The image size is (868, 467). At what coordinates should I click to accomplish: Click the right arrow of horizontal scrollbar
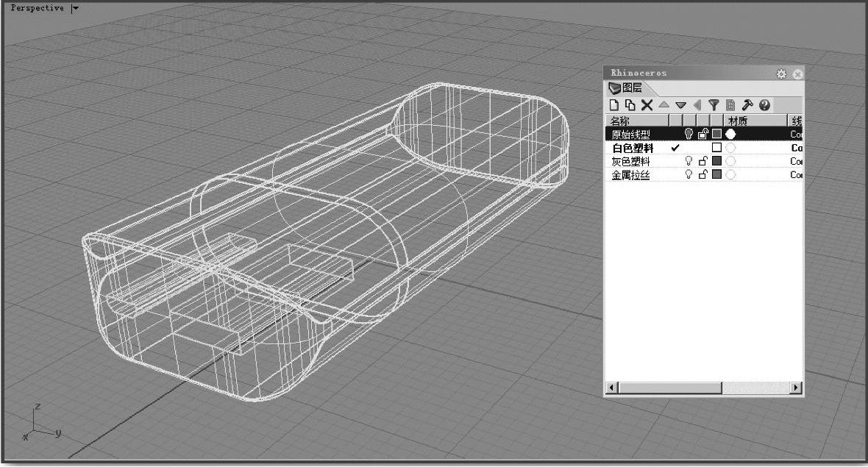point(796,387)
